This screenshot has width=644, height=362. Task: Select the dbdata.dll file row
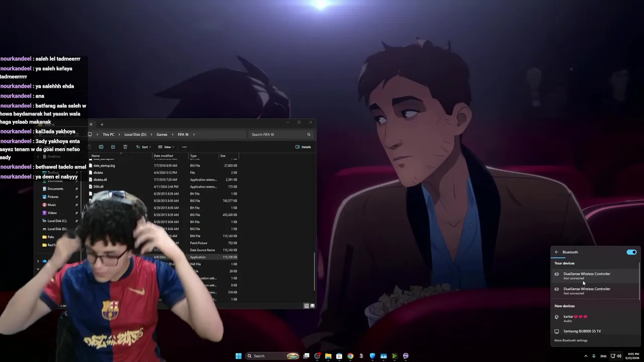pyautogui.click(x=163, y=179)
